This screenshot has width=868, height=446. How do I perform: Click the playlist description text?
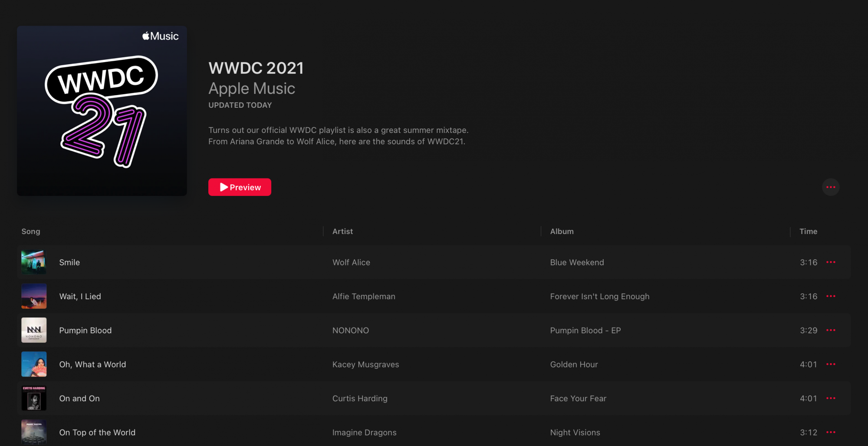339,136
